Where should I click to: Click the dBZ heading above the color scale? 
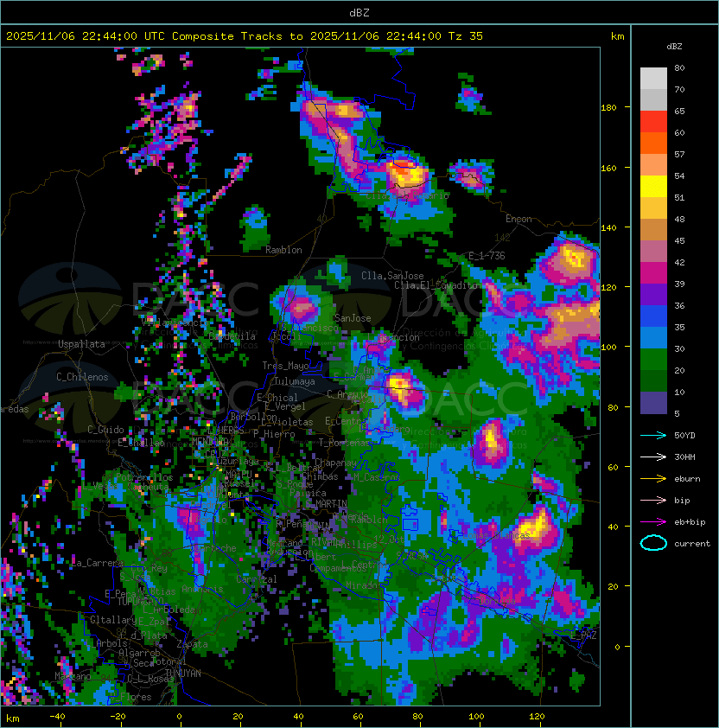(x=674, y=47)
